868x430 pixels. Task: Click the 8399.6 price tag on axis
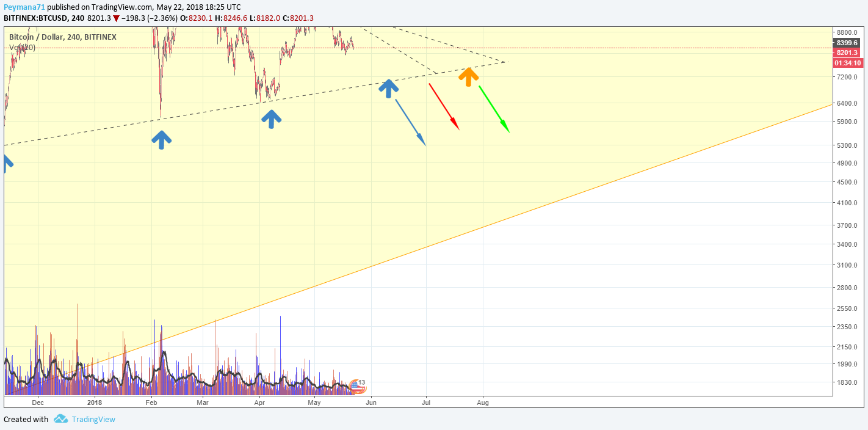point(847,43)
